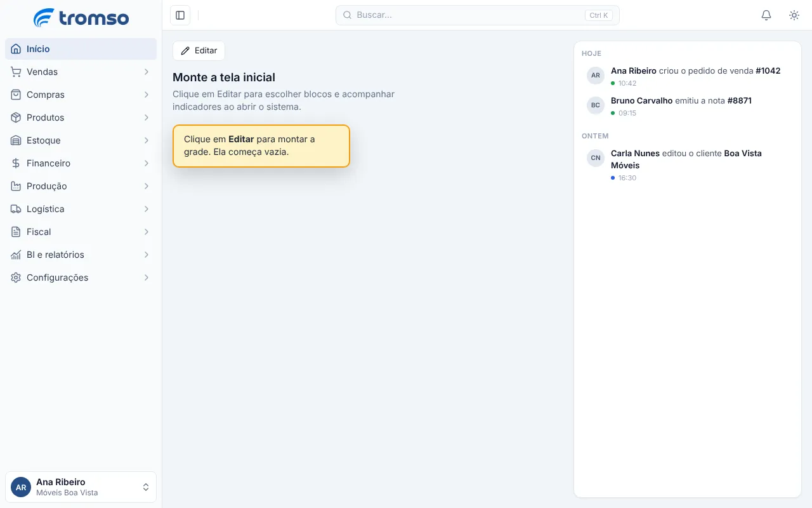The image size is (812, 508).
Task: Go to the Início menu item
Action: pyautogui.click(x=81, y=49)
